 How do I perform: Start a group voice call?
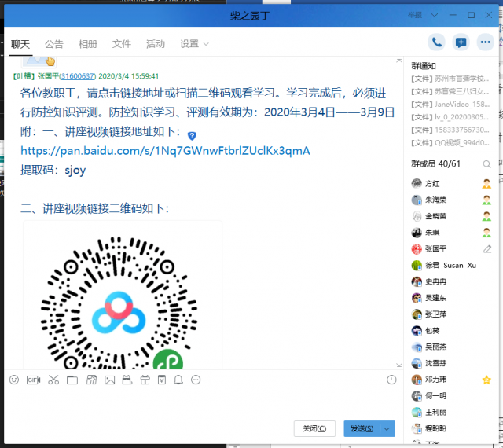437,42
